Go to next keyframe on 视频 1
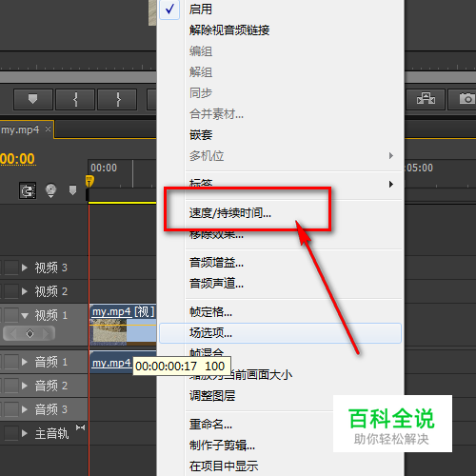476x476 pixels. tap(46, 333)
